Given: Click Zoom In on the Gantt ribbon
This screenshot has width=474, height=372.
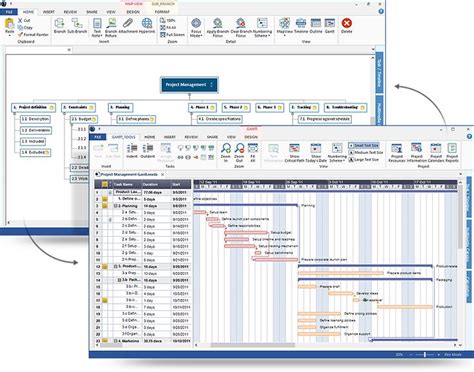Looking at the screenshot, I should [x=226, y=153].
